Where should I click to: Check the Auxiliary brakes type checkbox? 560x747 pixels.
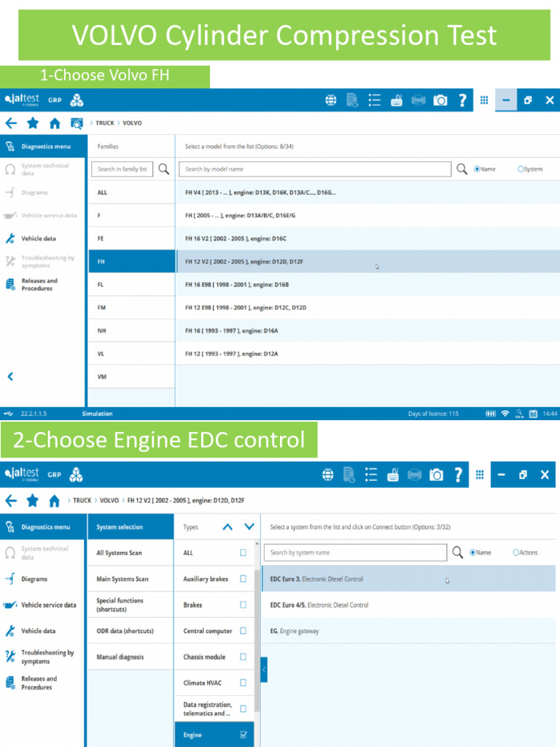(243, 578)
